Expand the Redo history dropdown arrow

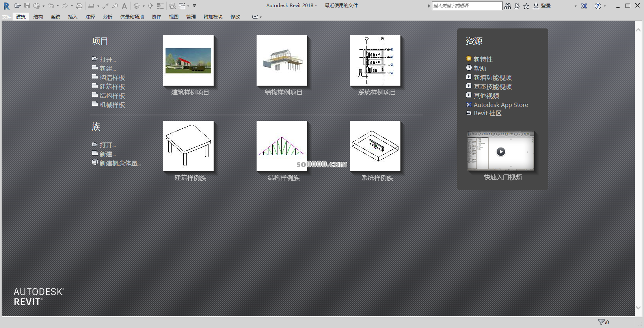[x=72, y=6]
